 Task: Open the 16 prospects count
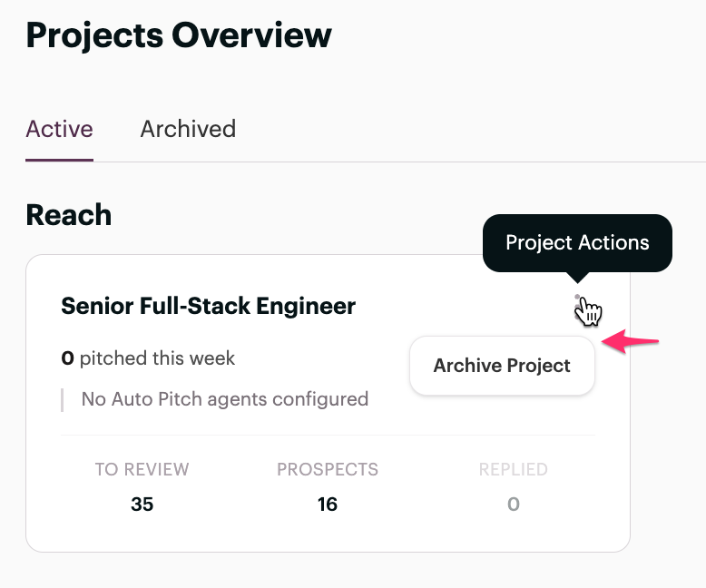tap(328, 504)
